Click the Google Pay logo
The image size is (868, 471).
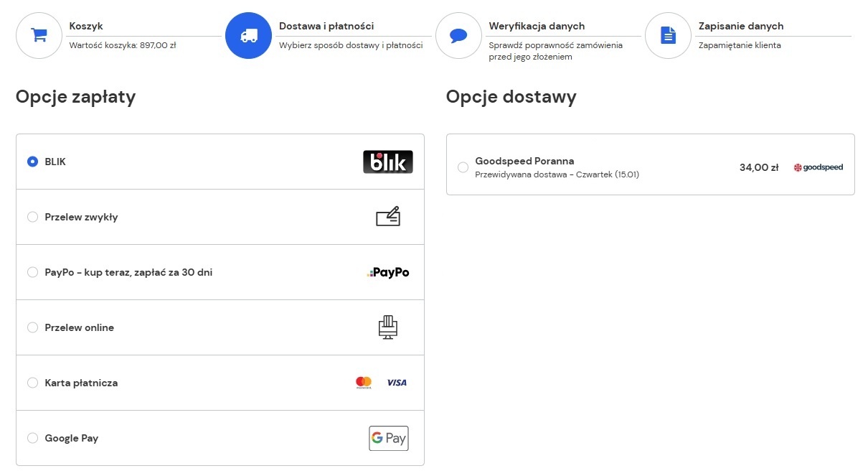pos(388,438)
